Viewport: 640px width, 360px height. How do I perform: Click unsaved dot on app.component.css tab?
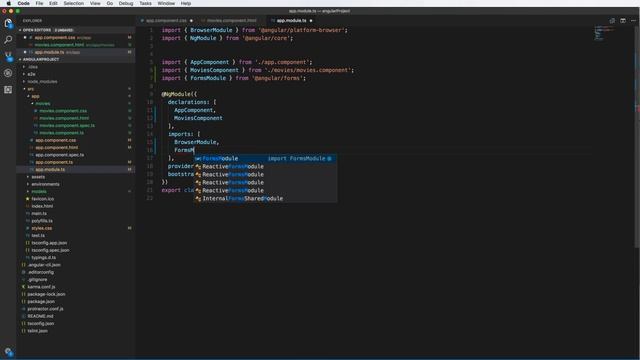click(191, 20)
